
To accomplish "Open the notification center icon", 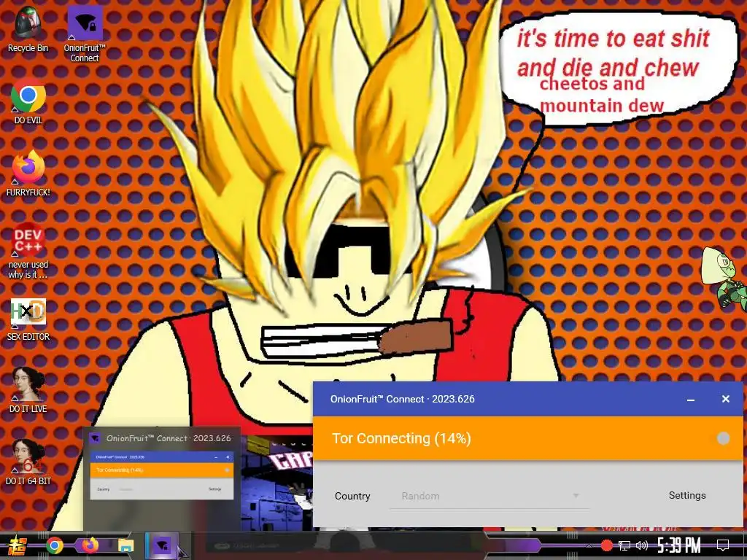I will (723, 545).
